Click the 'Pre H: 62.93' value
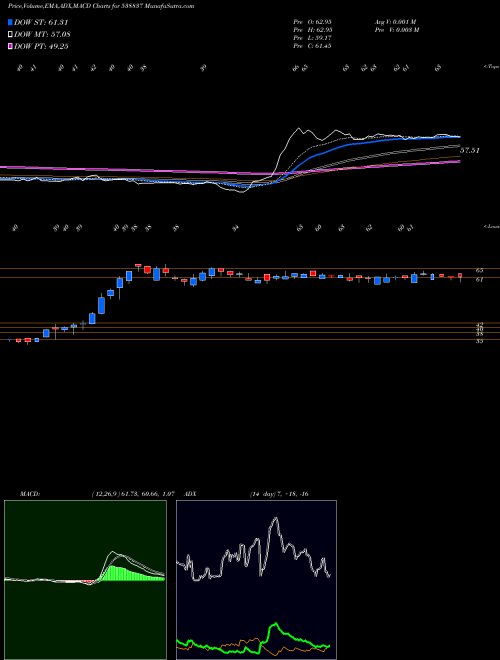 312,30
